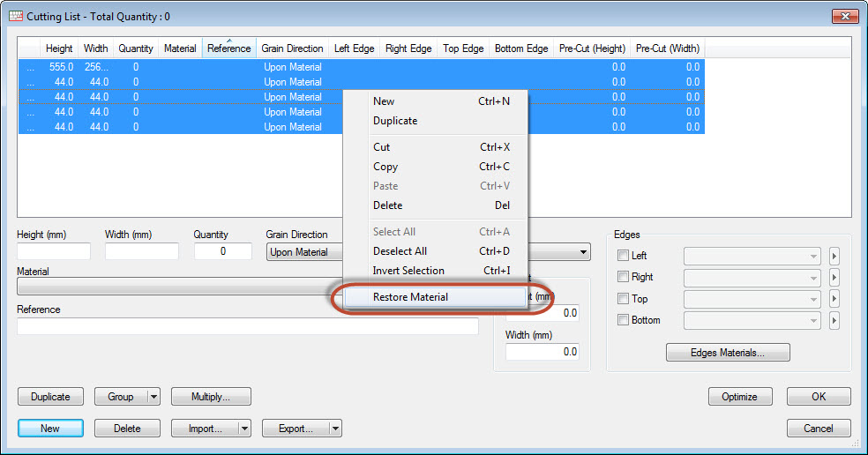Screen dimensions: 868x455
Task: Click the Export button
Action: (296, 429)
